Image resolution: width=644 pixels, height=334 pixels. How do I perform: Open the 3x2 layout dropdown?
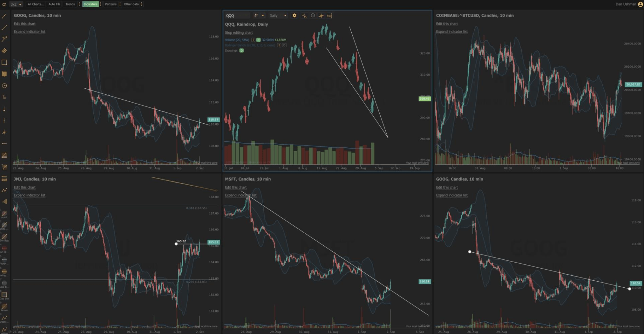point(16,4)
